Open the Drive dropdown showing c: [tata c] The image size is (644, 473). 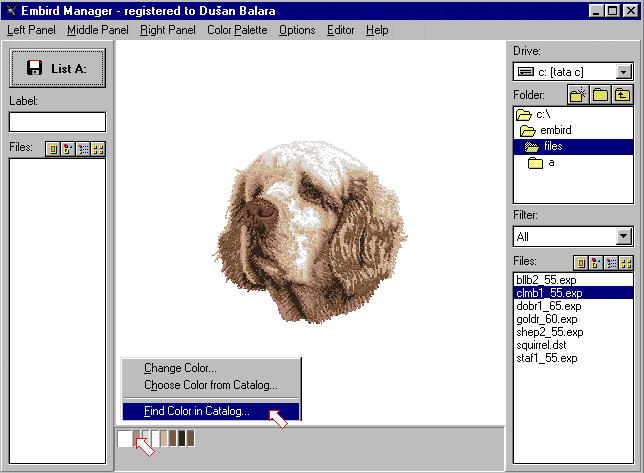(624, 72)
